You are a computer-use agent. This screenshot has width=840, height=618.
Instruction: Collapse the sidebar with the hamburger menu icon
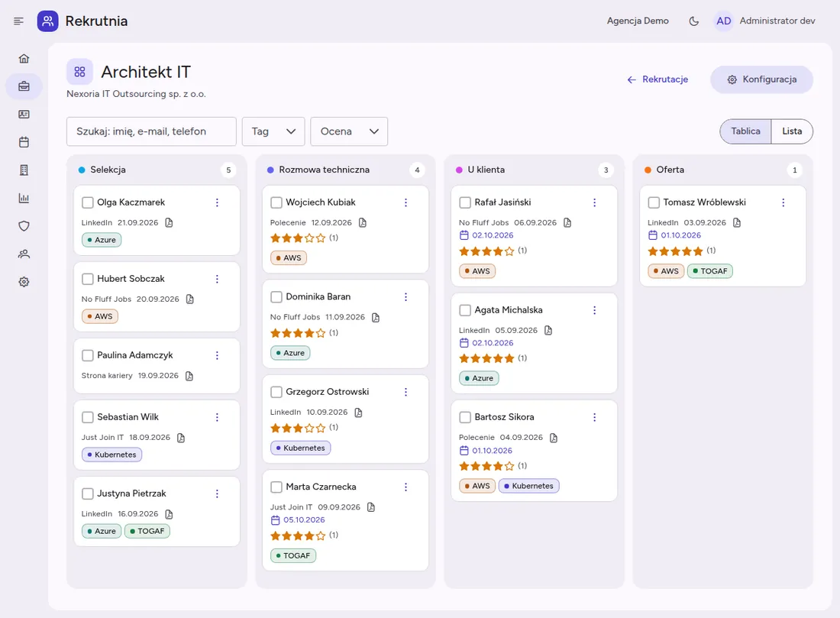click(x=19, y=21)
